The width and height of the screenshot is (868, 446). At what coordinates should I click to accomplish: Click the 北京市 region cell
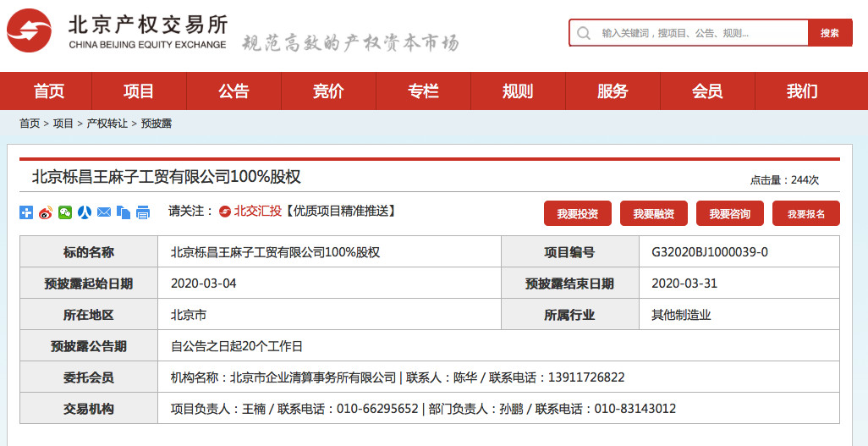pos(329,315)
